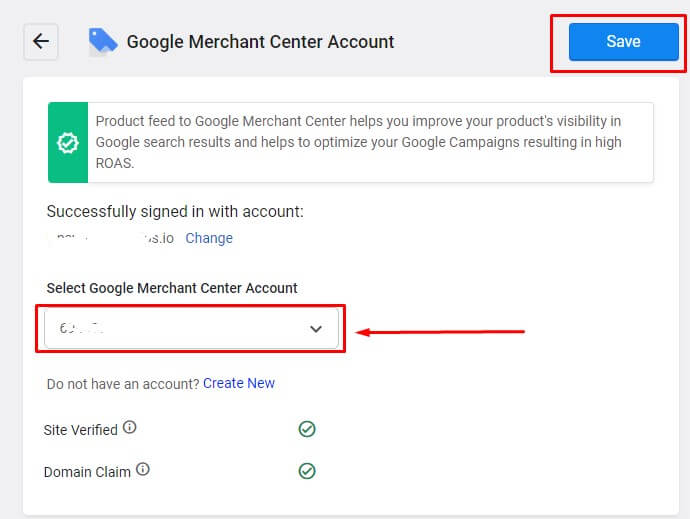
Task: Show info for Site Verified
Action: (x=129, y=427)
